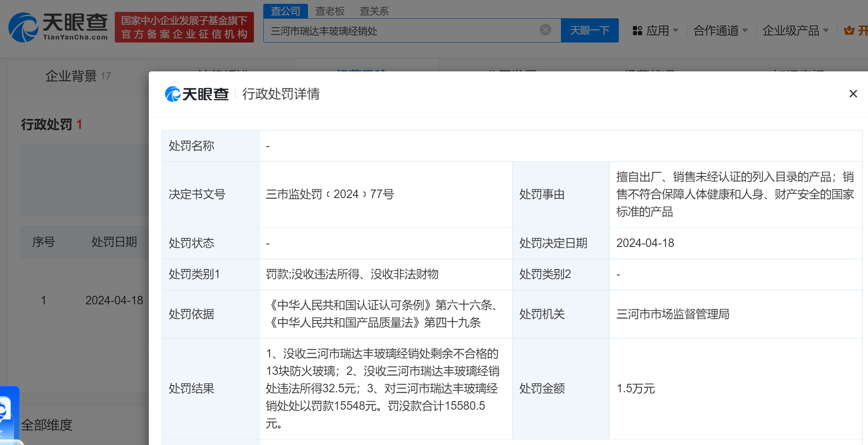Image resolution: width=868 pixels, height=445 pixels.
Task: Select the 查公司 tab
Action: click(285, 11)
